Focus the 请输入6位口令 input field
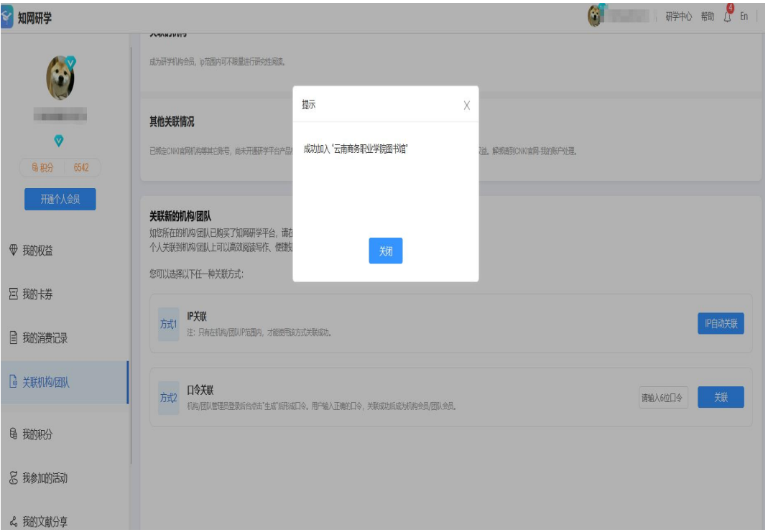The width and height of the screenshot is (768, 532). (663, 398)
